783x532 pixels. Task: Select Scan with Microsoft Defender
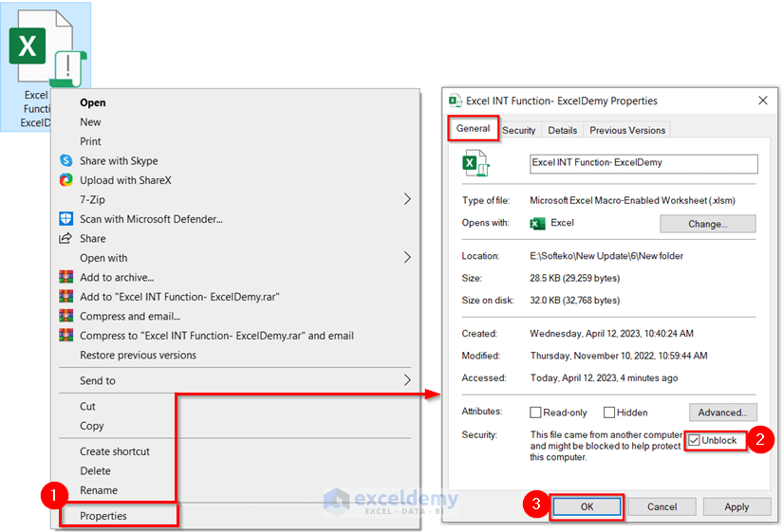tap(151, 219)
